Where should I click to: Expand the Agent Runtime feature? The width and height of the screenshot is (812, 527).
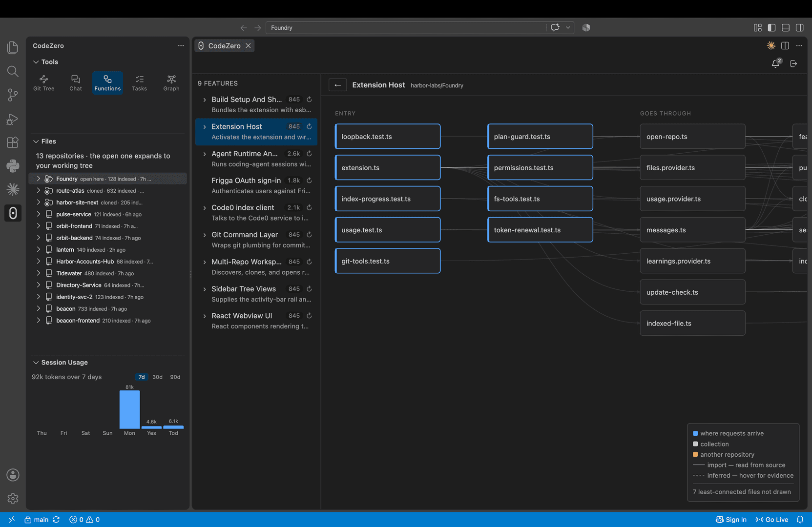click(205, 154)
